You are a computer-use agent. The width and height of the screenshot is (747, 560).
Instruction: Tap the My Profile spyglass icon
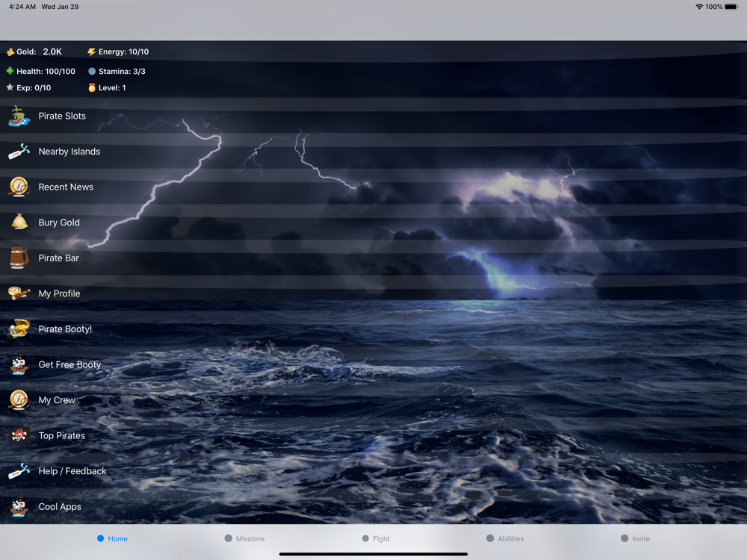tap(19, 293)
